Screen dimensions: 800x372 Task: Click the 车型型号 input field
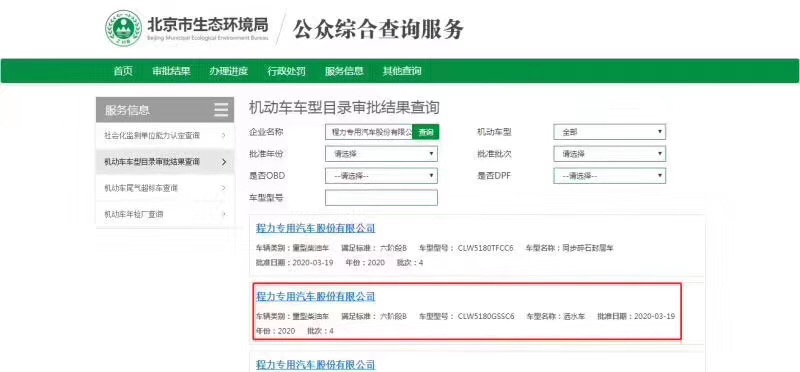point(382,197)
